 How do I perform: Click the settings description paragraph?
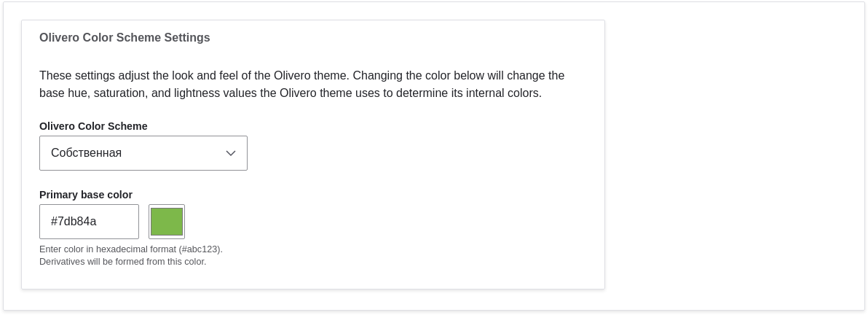(301, 85)
